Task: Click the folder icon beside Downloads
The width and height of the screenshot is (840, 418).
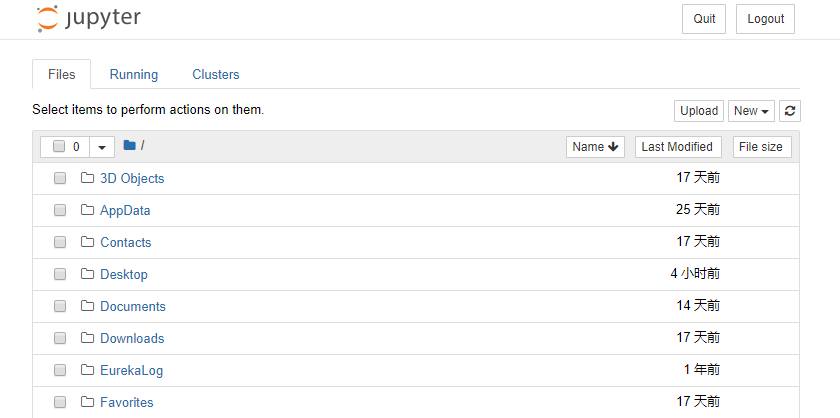Action: 87,338
